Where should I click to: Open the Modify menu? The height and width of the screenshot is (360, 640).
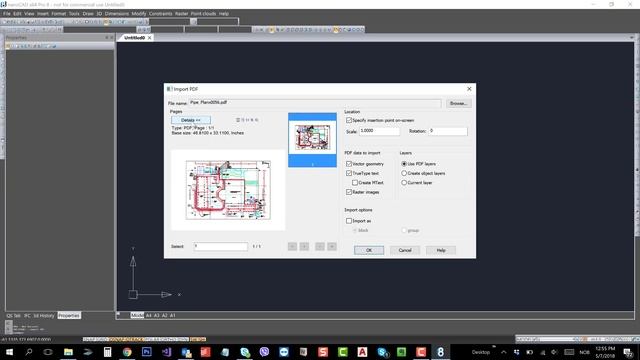click(x=139, y=13)
